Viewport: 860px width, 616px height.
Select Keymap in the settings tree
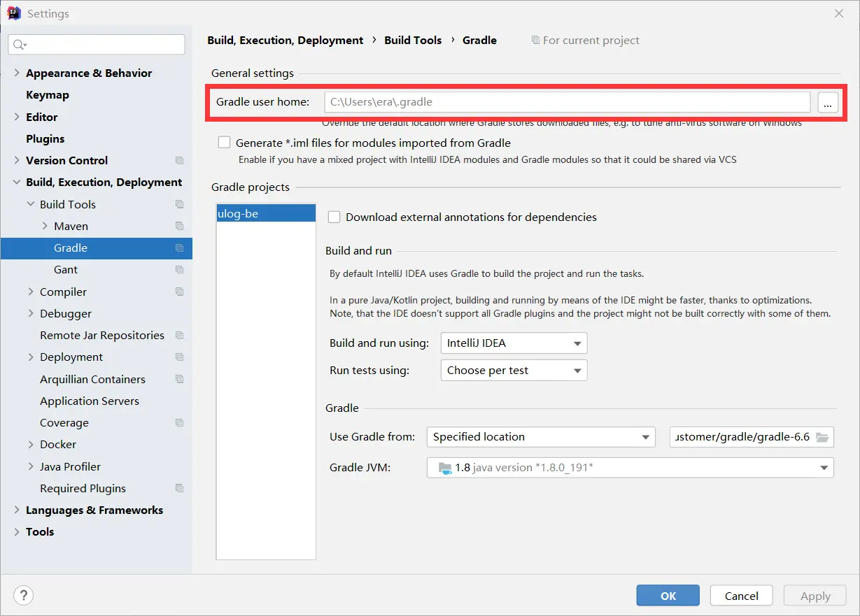point(48,95)
